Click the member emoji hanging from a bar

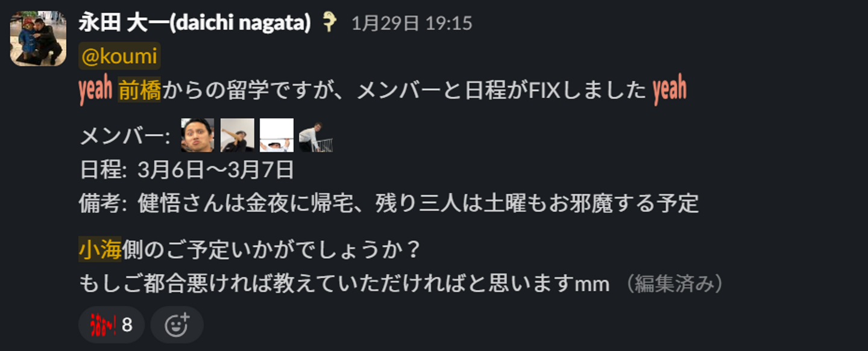[277, 135]
